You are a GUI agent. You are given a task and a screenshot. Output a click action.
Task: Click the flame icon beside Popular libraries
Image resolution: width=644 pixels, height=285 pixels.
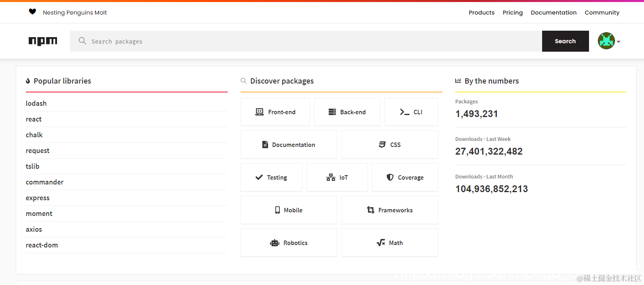pyautogui.click(x=28, y=81)
